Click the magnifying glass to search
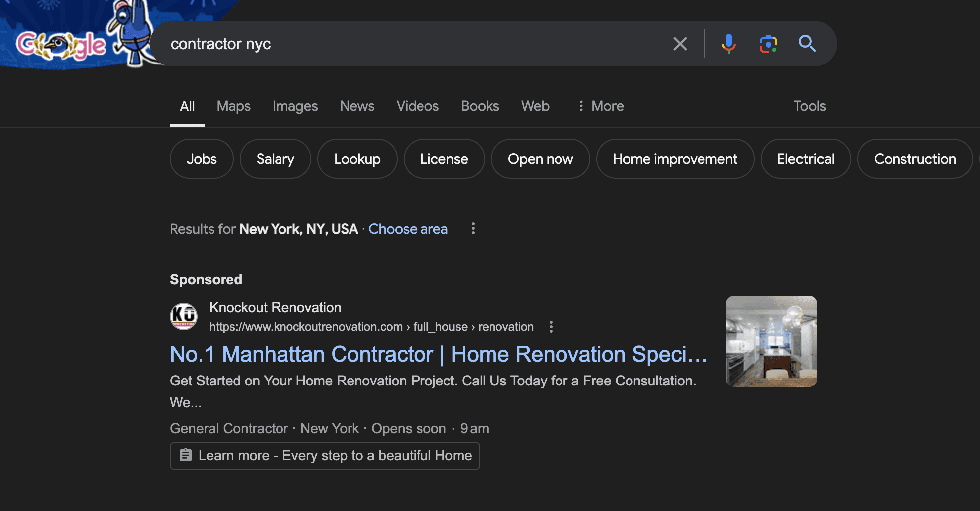The width and height of the screenshot is (980, 511). (807, 44)
